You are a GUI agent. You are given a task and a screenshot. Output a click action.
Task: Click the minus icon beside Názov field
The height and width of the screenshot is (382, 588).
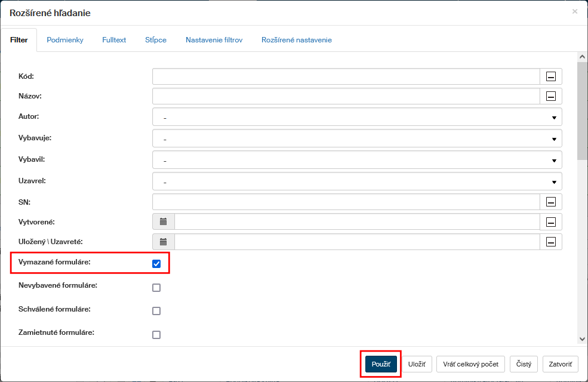(551, 96)
